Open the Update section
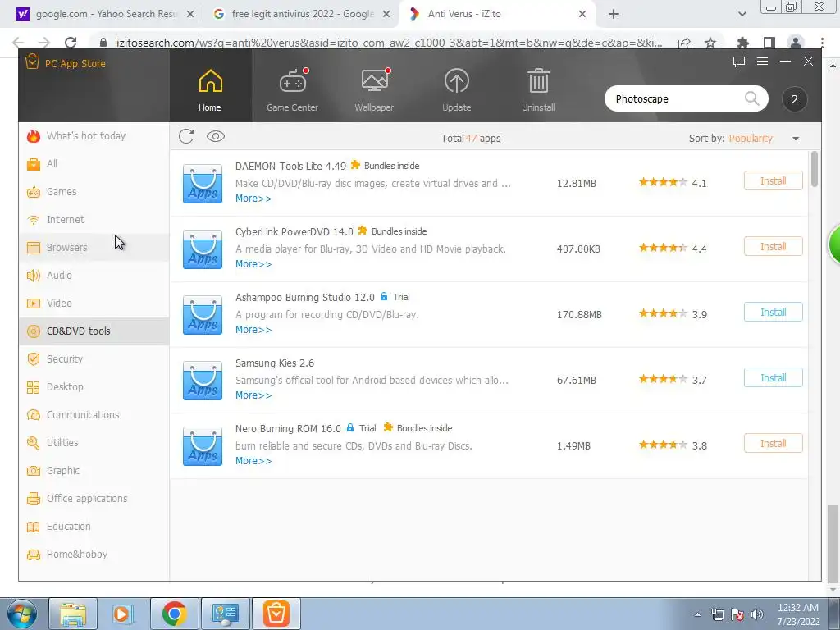 pyautogui.click(x=456, y=89)
